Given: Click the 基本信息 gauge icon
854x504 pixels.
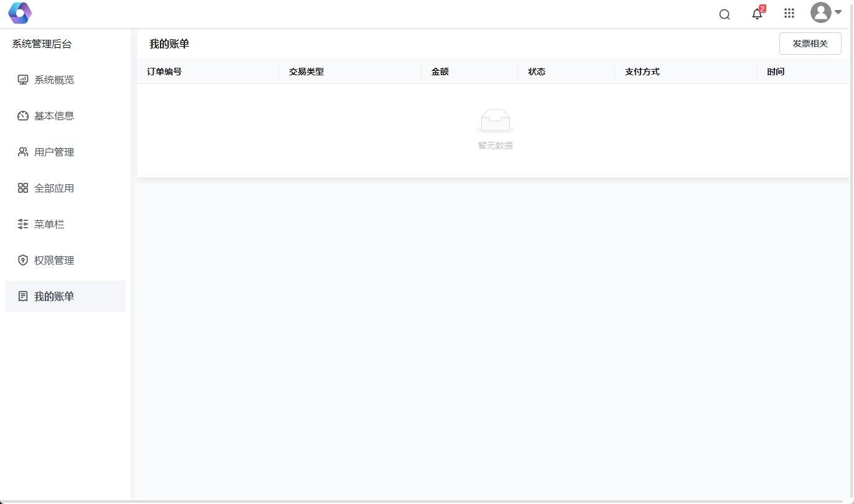Looking at the screenshot, I should (23, 116).
